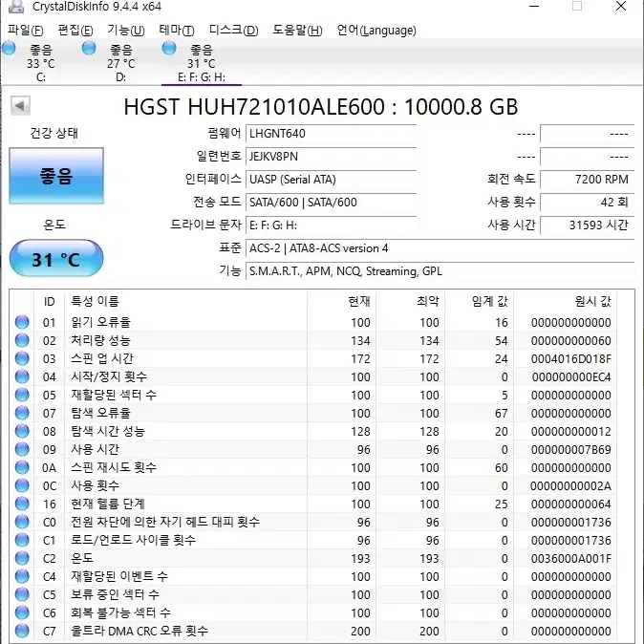644x644 pixels.
Task: Click the status orb for attribute 09 사용 시간
Action: [x=22, y=449]
